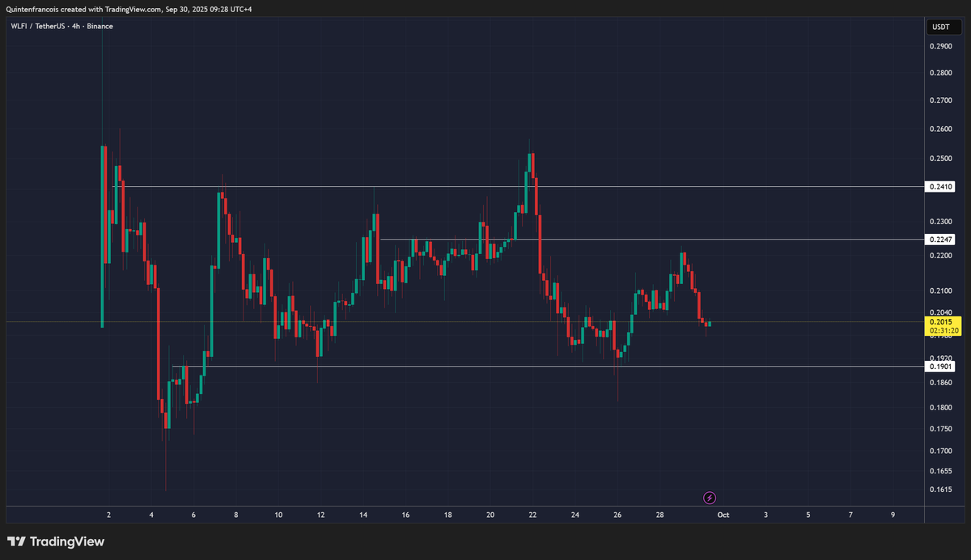Click the candle countdown timer 02:31:20
The image size is (971, 560).
coord(943,331)
